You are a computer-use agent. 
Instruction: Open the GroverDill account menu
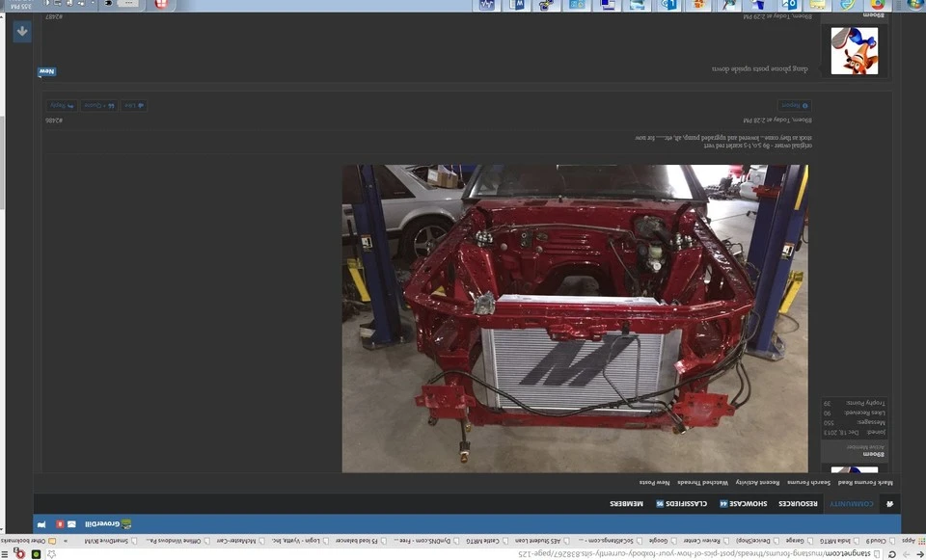coord(108,524)
